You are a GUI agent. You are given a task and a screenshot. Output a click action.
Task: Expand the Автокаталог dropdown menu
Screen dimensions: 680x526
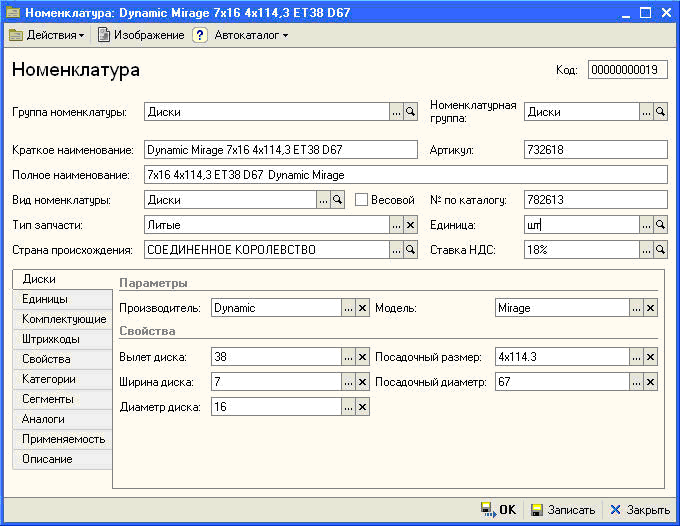coord(251,35)
